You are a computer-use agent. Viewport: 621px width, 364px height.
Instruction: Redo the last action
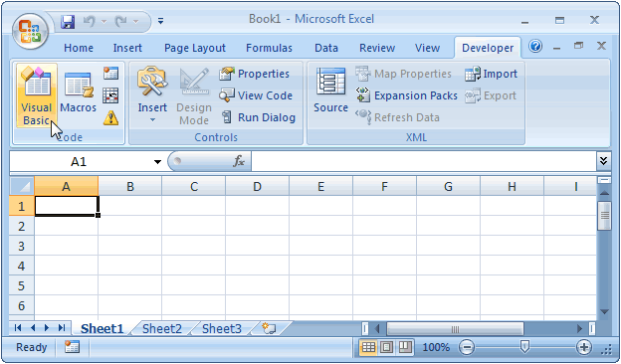[x=120, y=21]
